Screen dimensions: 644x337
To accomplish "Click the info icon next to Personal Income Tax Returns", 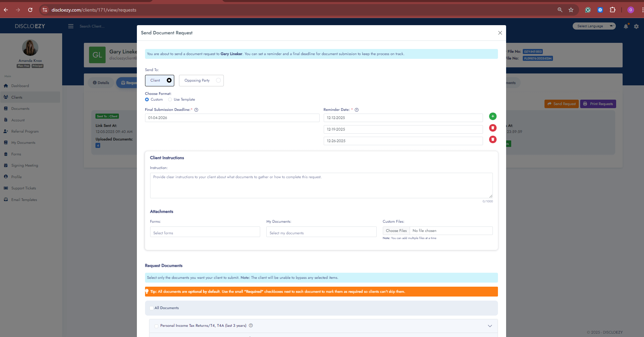I will (251, 325).
